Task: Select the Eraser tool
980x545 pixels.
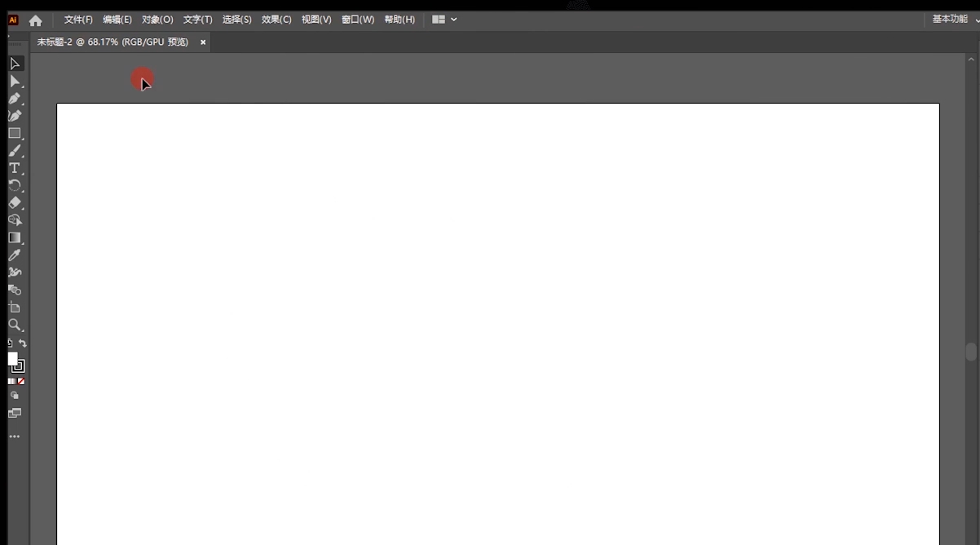Action: pos(14,202)
